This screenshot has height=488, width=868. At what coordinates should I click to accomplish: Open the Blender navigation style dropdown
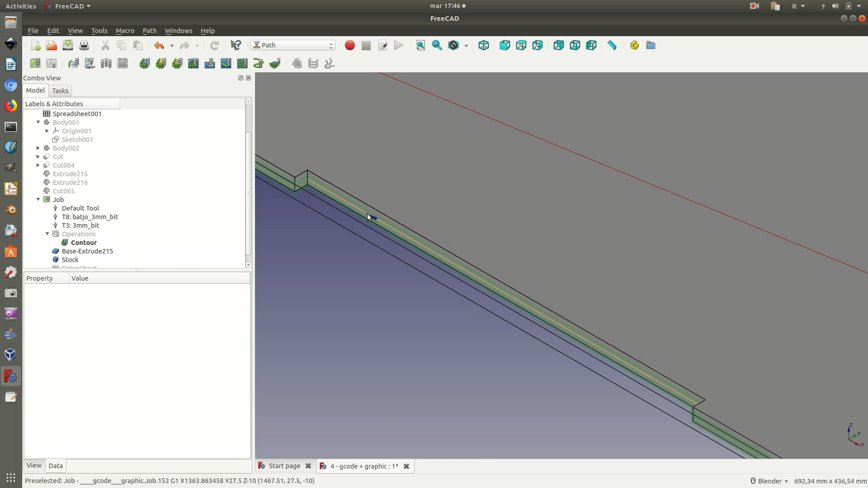point(769,481)
